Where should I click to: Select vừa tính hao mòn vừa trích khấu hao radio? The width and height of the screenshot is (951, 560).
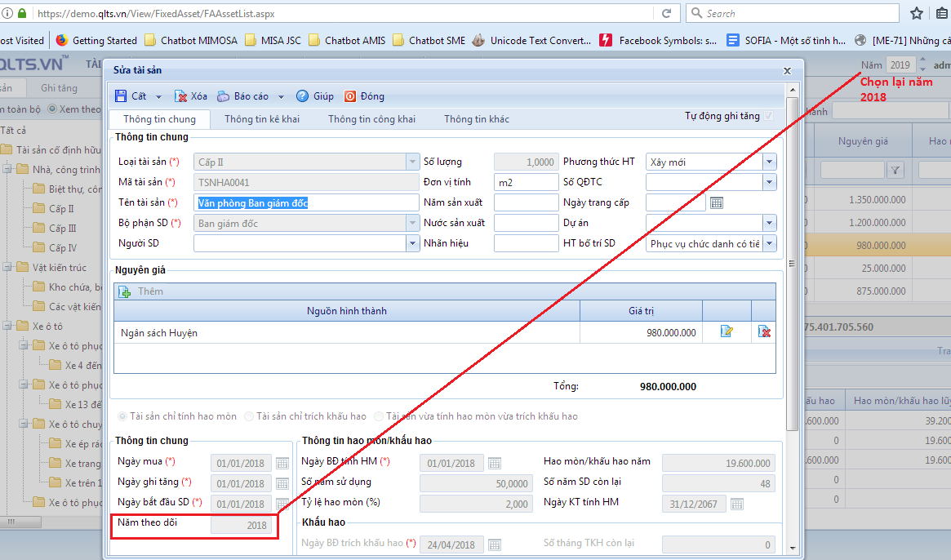point(379,416)
